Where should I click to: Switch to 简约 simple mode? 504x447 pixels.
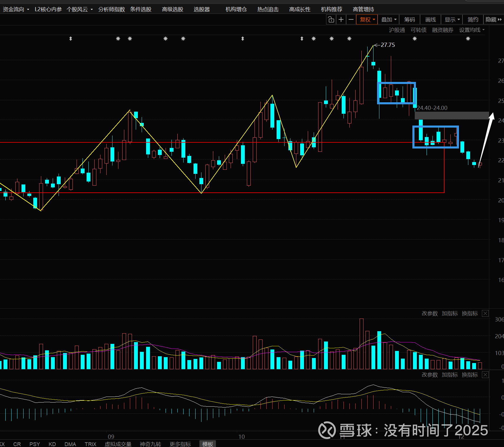coord(473,20)
